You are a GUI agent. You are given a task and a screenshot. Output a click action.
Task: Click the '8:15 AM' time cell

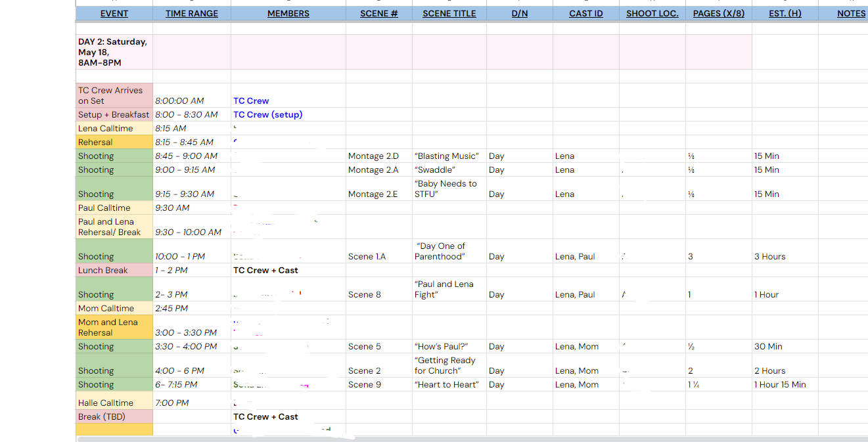[192, 128]
